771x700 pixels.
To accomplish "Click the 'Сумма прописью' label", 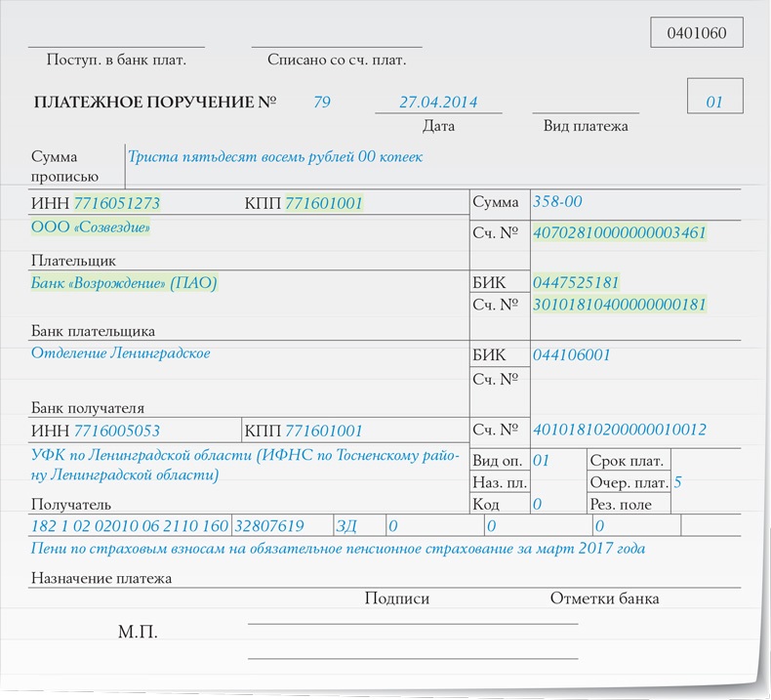I will point(64,166).
